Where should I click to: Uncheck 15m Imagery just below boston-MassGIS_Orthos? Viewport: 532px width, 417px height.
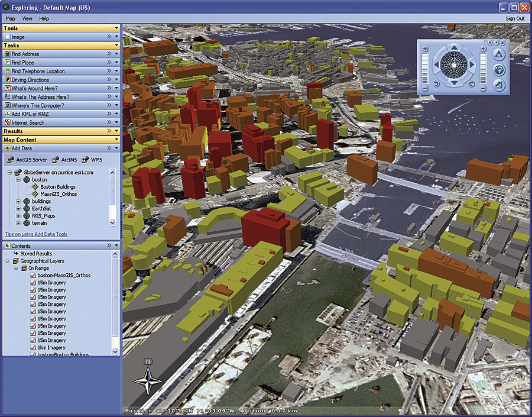(x=33, y=283)
